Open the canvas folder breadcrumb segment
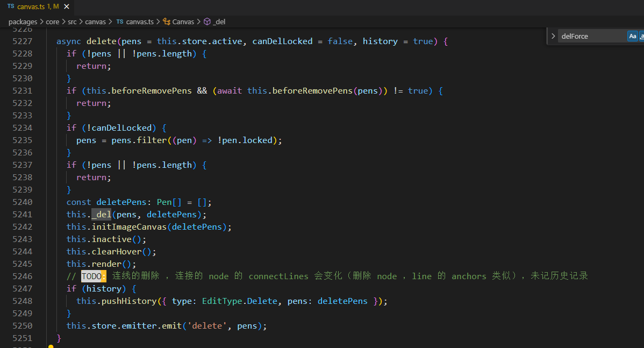Viewport: 644px width, 348px height. 95,22
